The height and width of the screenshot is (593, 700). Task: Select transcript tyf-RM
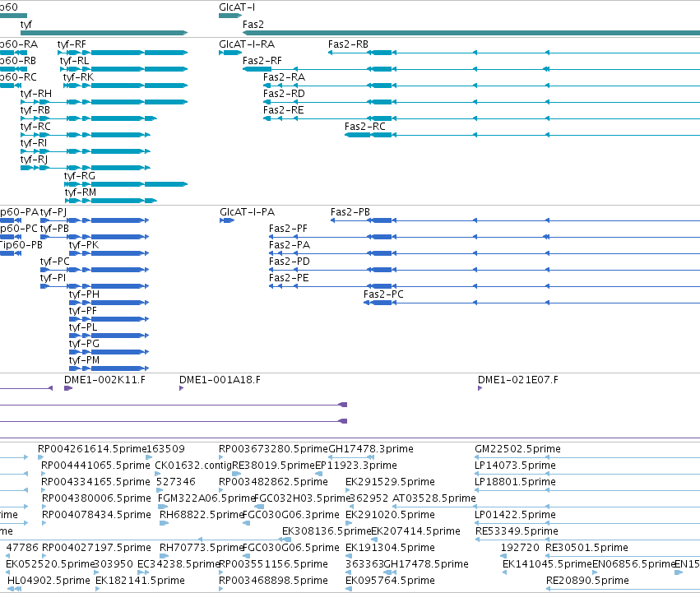coord(111,201)
